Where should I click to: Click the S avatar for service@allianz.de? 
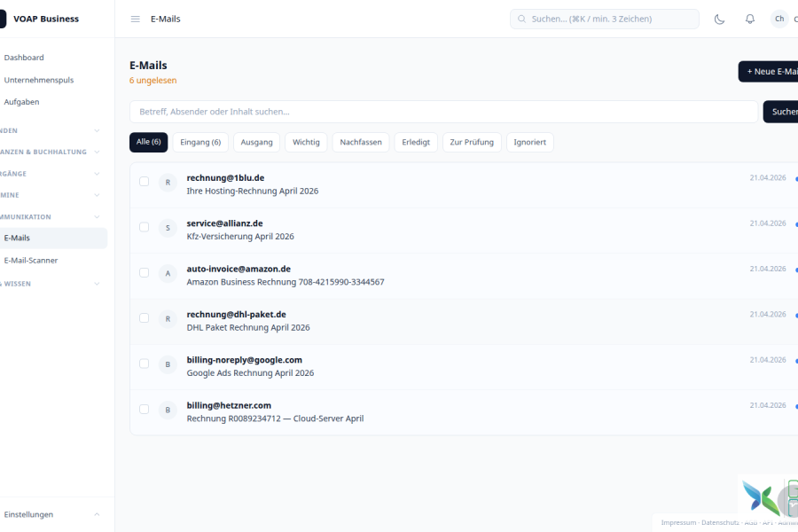tap(168, 228)
